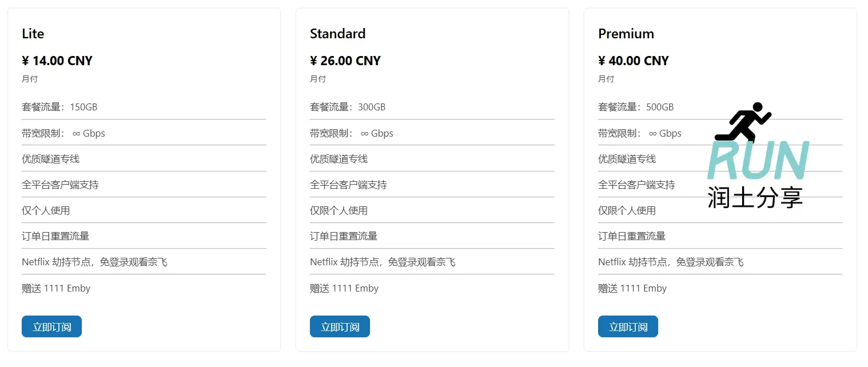This screenshot has width=868, height=367.
Task: Click the ¥ 14.00 CNY price label
Action: click(x=57, y=61)
